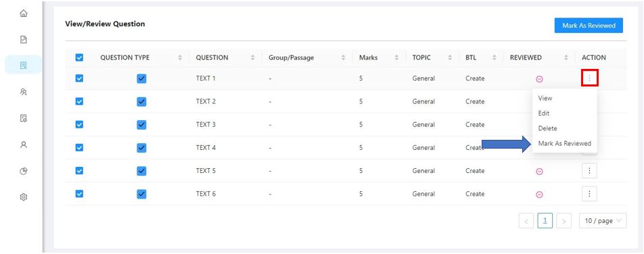The image size is (644, 254).
Task: Sort by the Marks column arrows
Action: click(x=396, y=58)
